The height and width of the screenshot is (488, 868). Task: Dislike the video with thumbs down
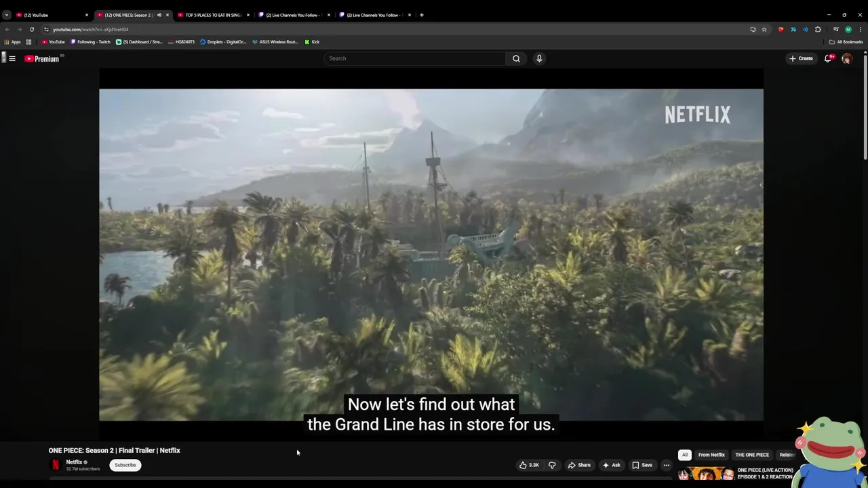[551, 465]
